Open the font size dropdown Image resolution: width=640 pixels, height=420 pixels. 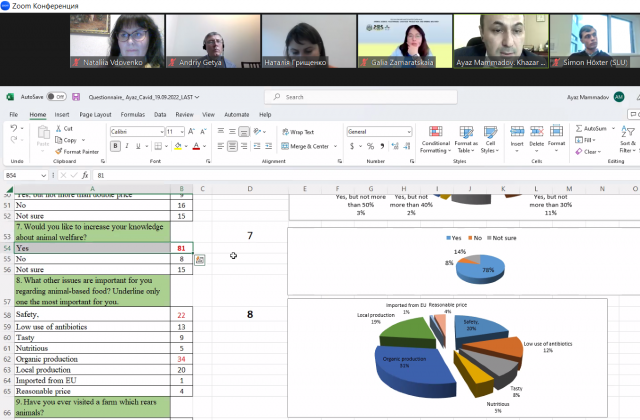181,131
